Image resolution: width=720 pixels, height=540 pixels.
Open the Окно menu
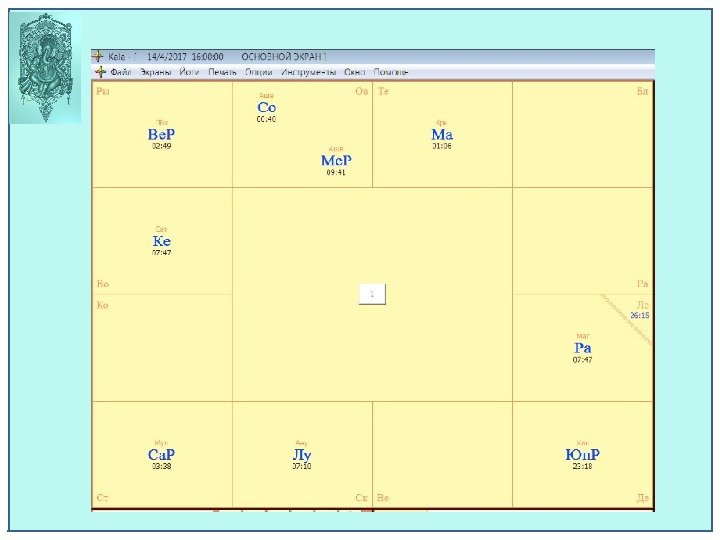click(x=354, y=73)
